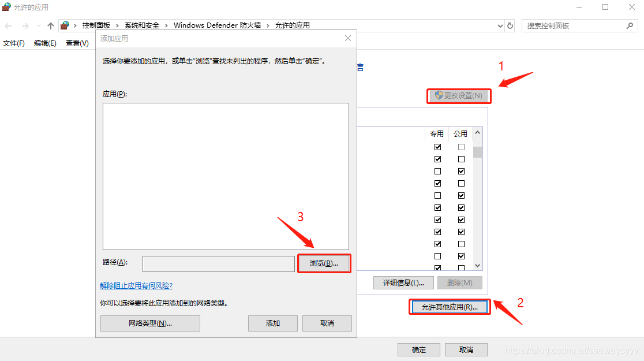Click the 公用 column header
The image size is (644, 361).
460,133
